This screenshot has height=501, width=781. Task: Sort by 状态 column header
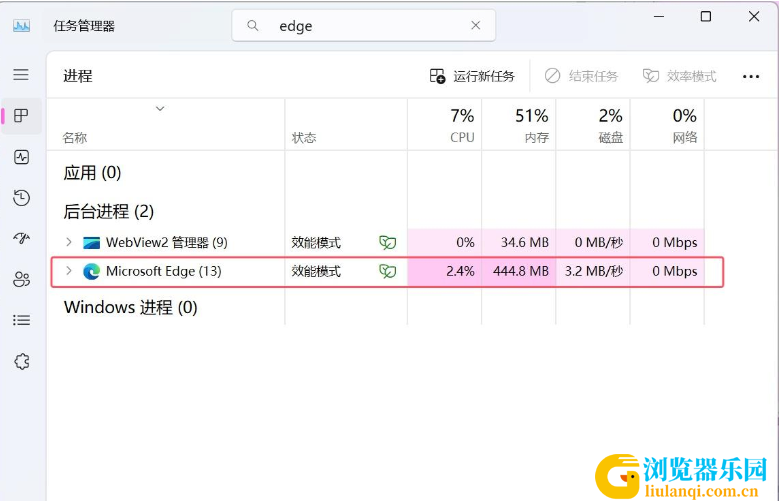pyautogui.click(x=304, y=138)
